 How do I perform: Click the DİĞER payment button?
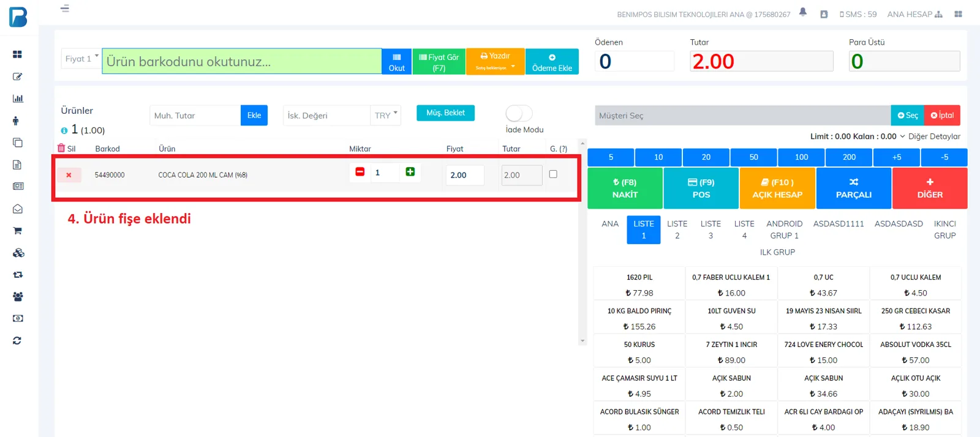coord(930,189)
